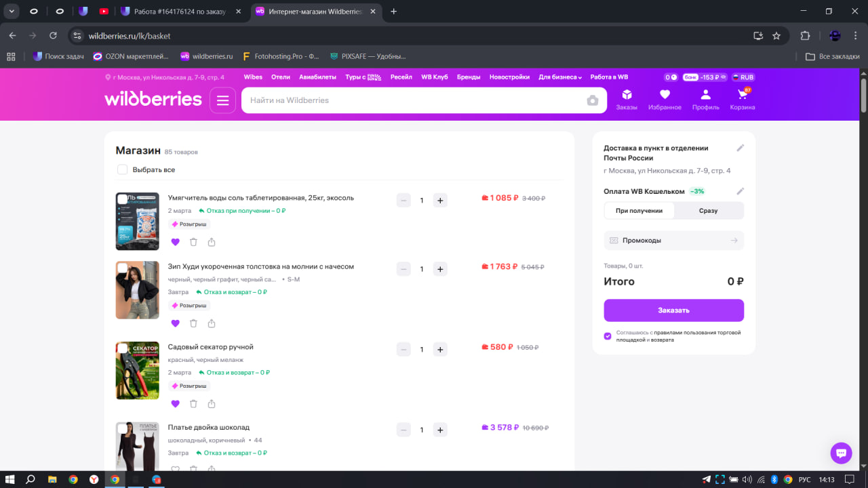Share the Садовый секатор item
Viewport: 868px width, 488px height.
[212, 404]
